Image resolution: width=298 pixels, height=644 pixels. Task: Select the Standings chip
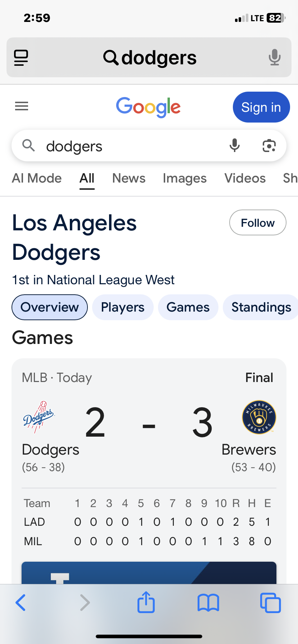(x=261, y=307)
